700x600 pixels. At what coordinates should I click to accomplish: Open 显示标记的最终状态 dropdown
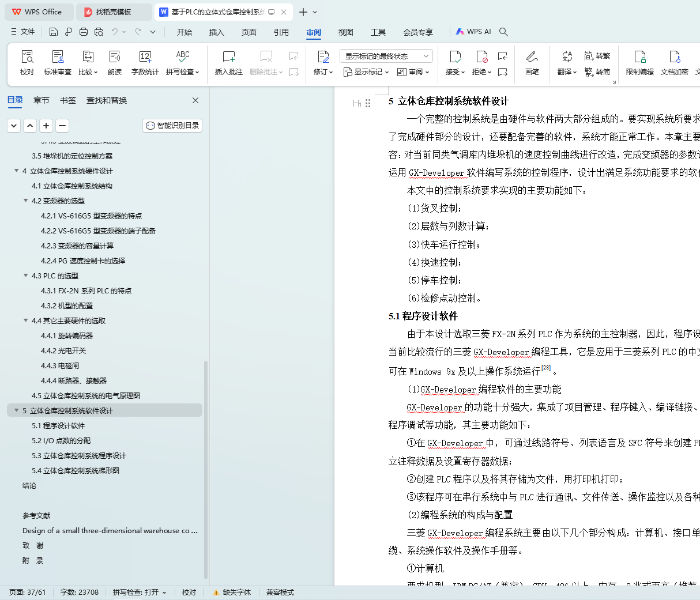[386, 56]
